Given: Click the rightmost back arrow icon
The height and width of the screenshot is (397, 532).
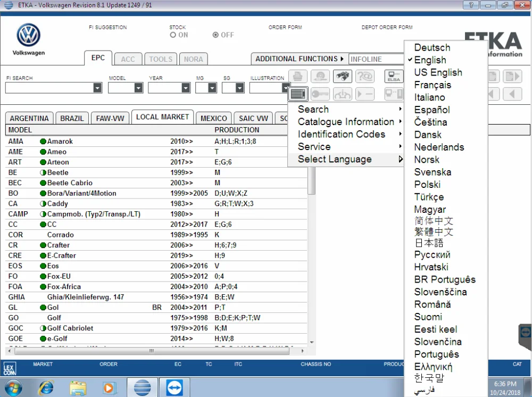Looking at the screenshot, I should 512,94.
